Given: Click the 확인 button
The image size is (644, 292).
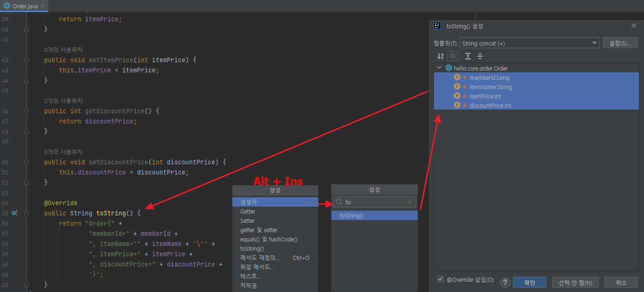Looking at the screenshot, I should [x=529, y=283].
